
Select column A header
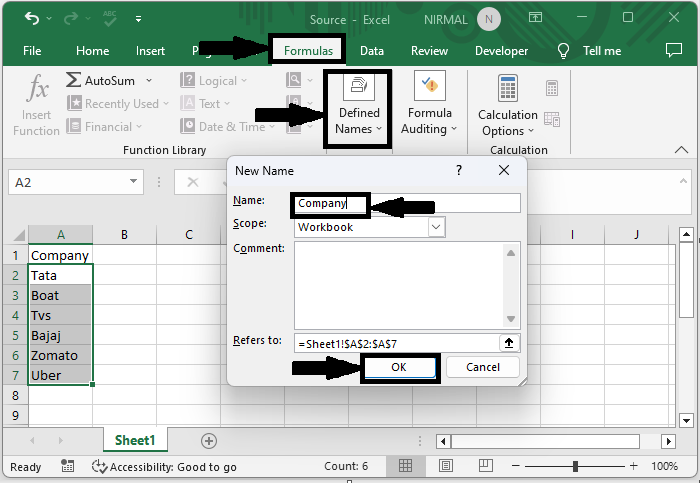point(61,235)
